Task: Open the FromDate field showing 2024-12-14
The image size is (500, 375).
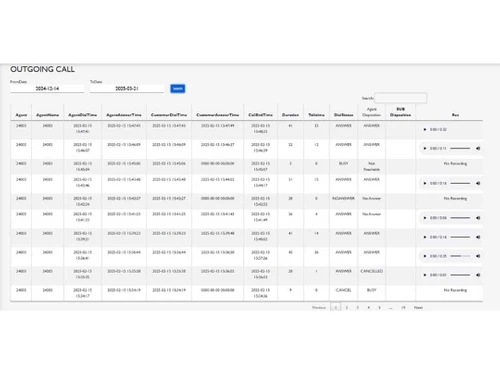Action: [x=47, y=89]
